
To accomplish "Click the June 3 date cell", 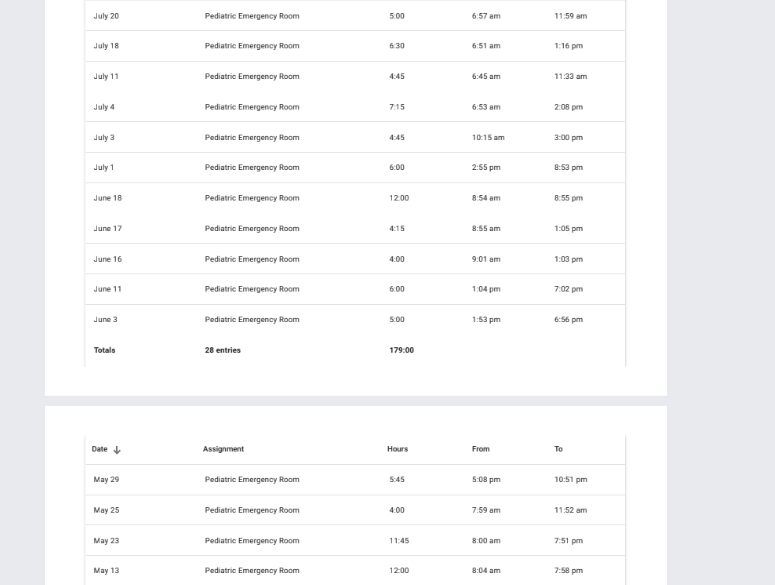I will tap(105, 320).
